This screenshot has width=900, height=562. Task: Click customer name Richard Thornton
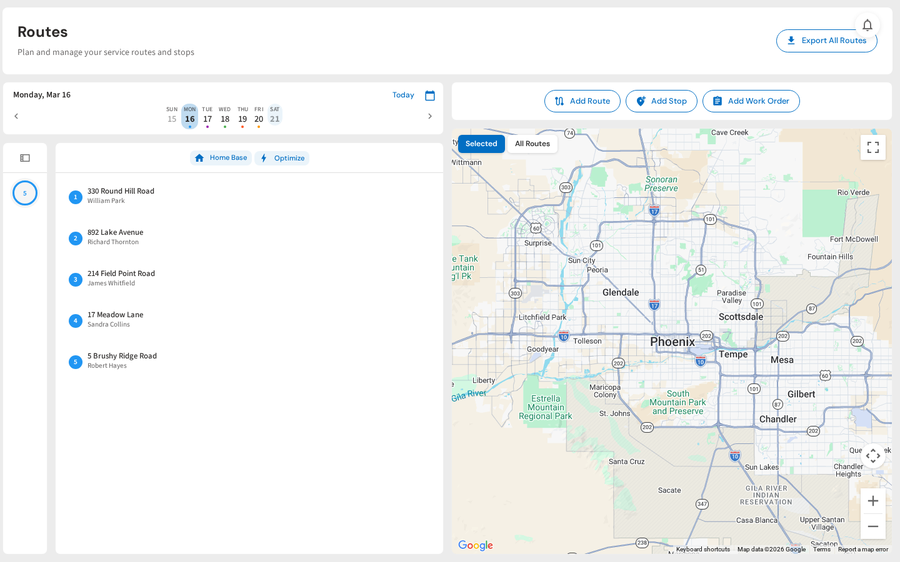pyautogui.click(x=113, y=242)
